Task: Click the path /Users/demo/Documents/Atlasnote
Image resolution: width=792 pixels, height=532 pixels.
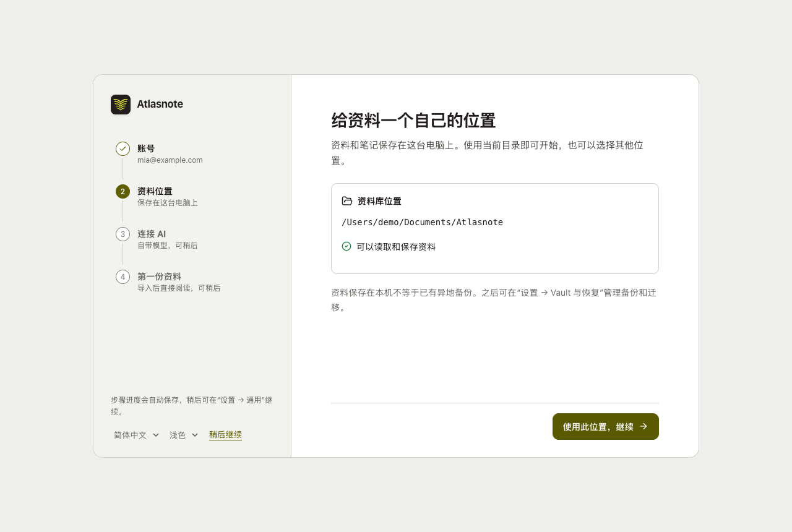Action: (x=422, y=222)
